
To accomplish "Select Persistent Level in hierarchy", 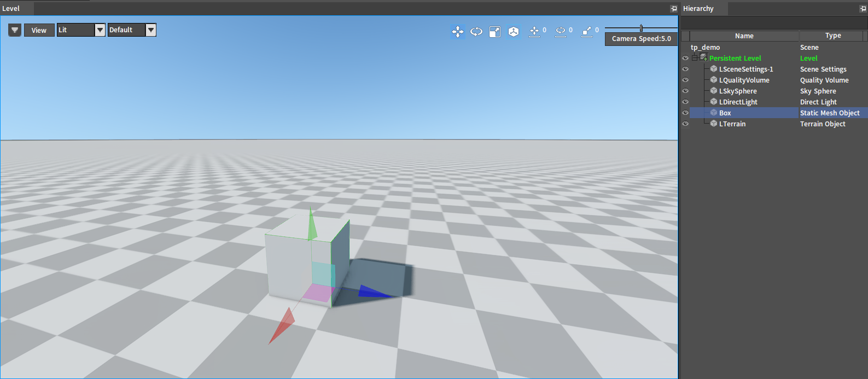I will tap(735, 58).
